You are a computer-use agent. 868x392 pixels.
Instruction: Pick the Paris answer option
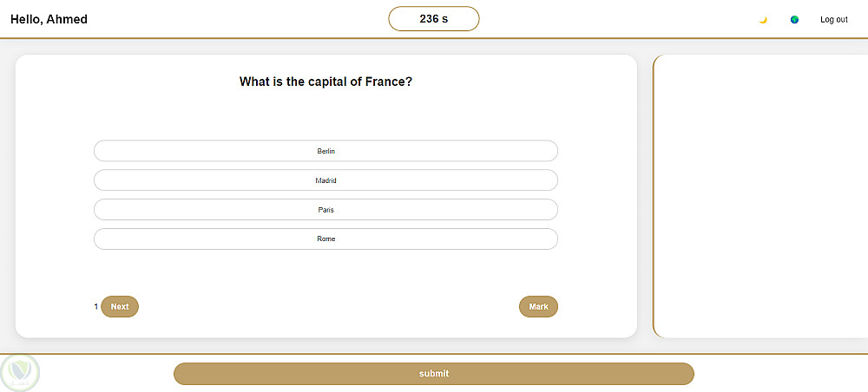pos(325,210)
